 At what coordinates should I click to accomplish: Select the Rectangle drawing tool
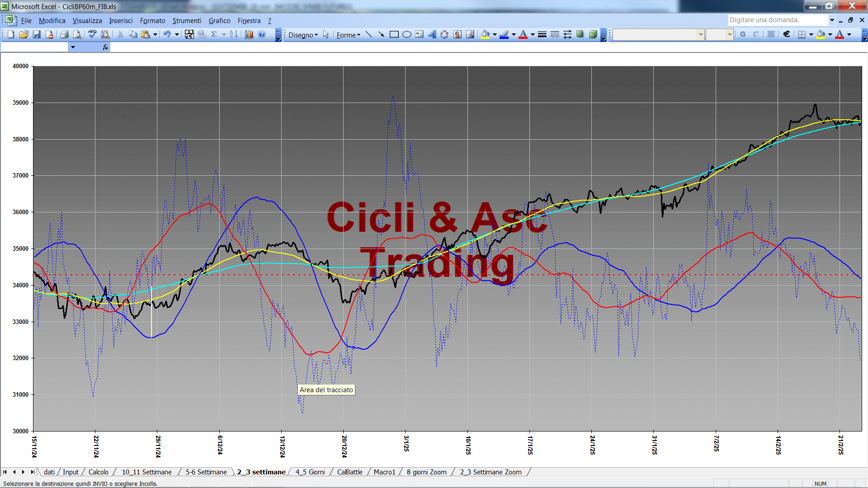pos(394,35)
